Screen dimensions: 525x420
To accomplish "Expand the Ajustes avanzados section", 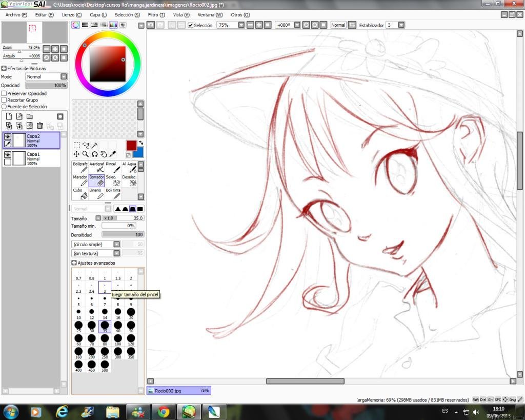I will [74, 263].
